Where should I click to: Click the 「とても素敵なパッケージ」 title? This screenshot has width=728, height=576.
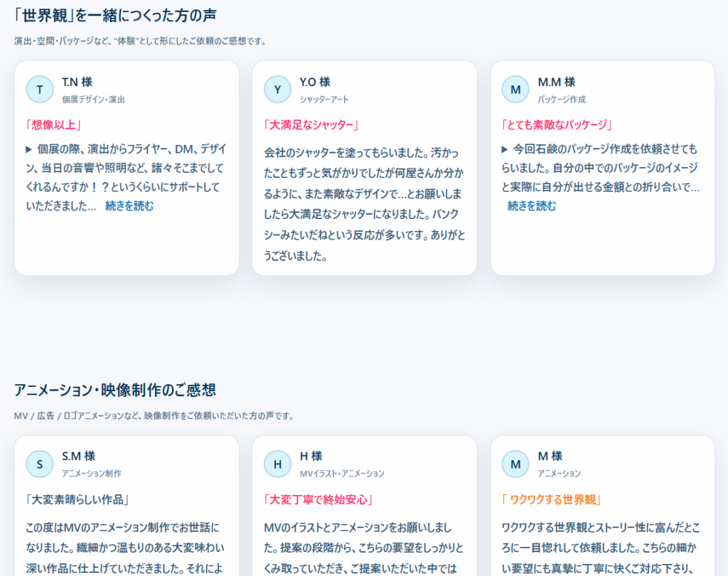point(557,124)
